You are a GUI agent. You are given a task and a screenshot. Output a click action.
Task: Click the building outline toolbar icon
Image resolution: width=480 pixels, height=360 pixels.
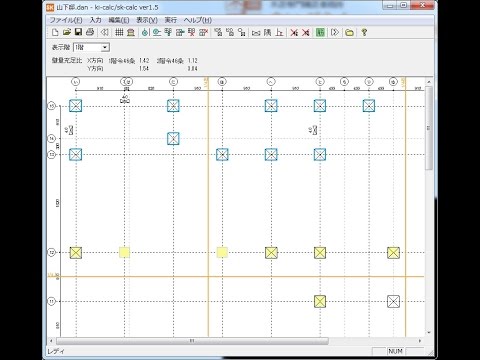click(x=131, y=32)
